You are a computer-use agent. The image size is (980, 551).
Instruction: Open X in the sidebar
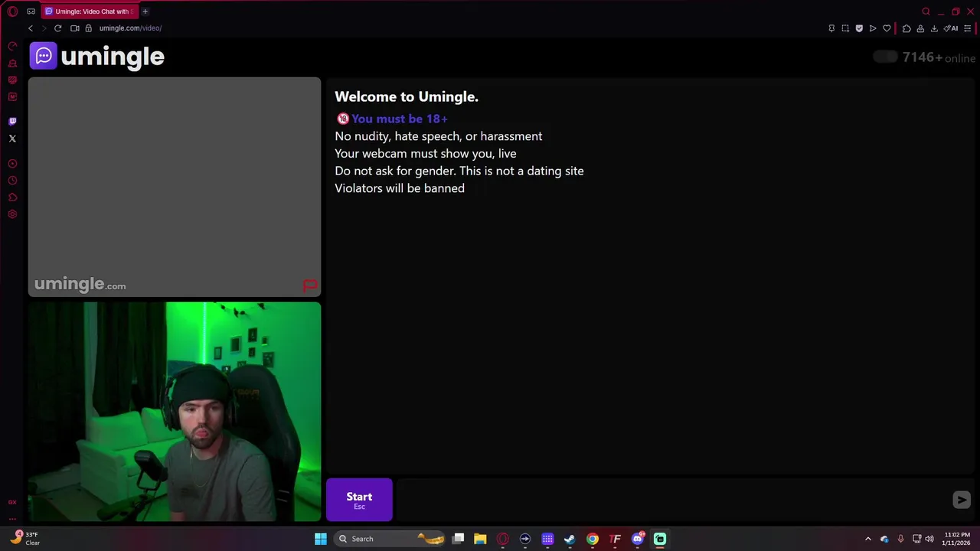tap(12, 139)
